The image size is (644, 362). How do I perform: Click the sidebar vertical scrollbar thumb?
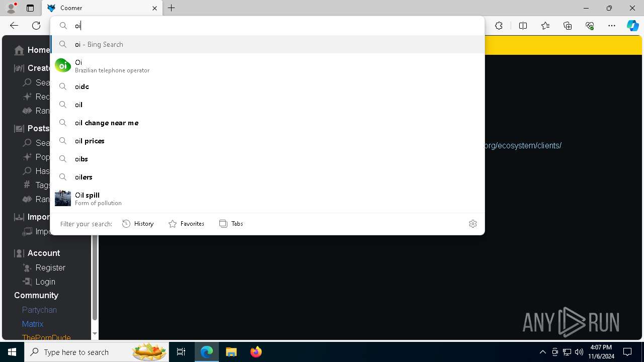95,278
